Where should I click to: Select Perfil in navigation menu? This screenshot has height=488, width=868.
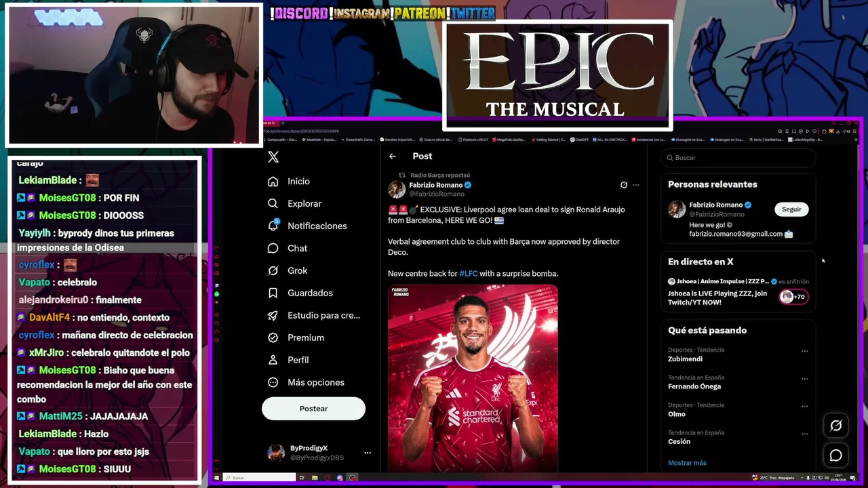coord(298,361)
